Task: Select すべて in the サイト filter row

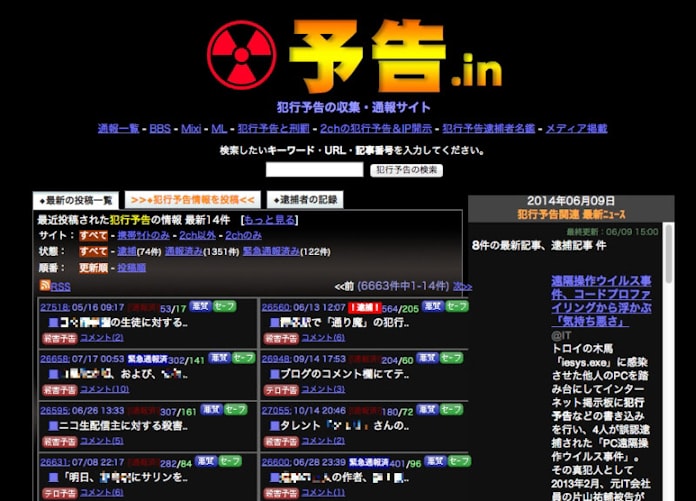Action: click(93, 235)
